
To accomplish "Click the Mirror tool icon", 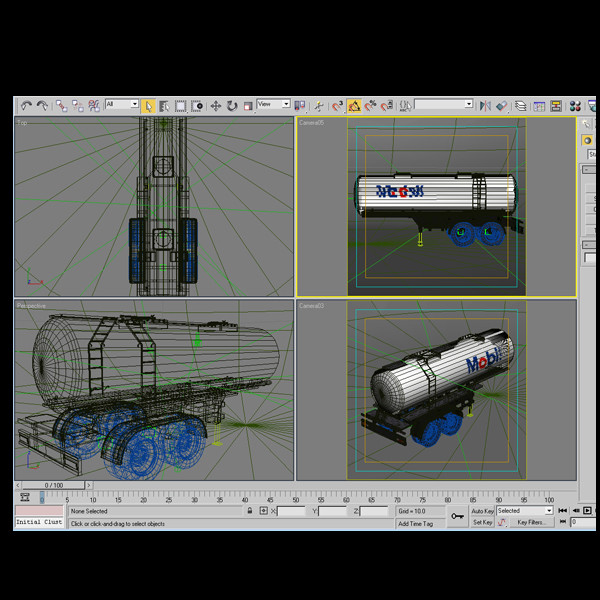I will pyautogui.click(x=485, y=106).
